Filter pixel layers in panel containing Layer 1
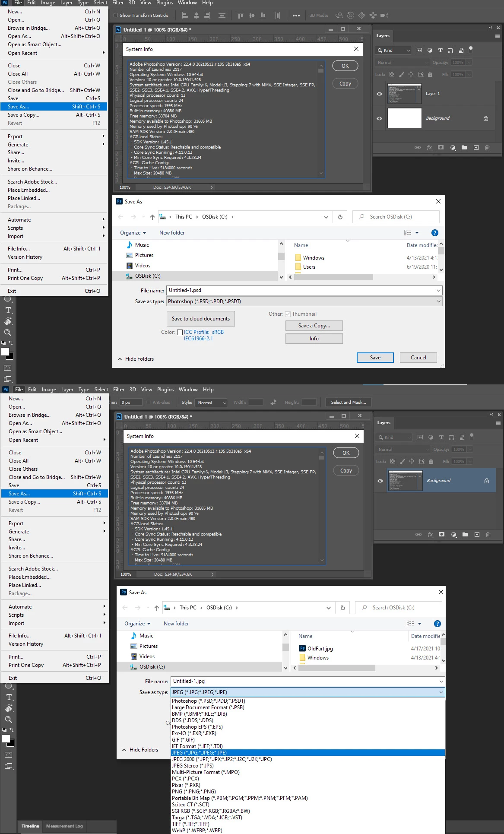This screenshot has width=504, height=834. pyautogui.click(x=419, y=50)
